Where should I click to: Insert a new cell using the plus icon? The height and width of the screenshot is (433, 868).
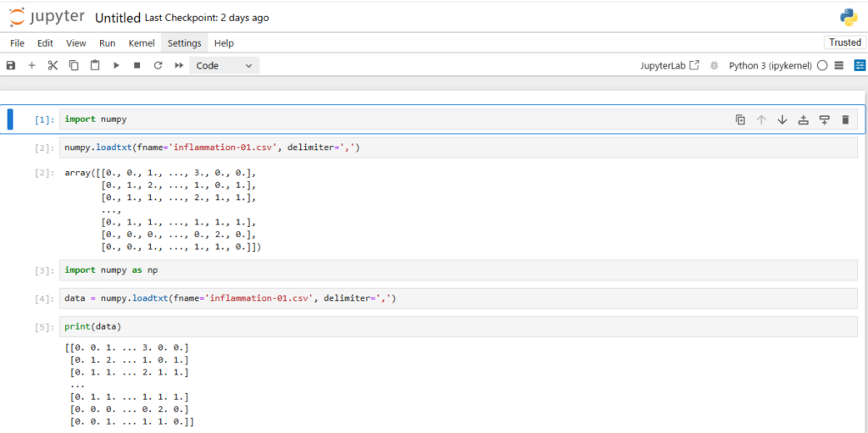point(32,65)
